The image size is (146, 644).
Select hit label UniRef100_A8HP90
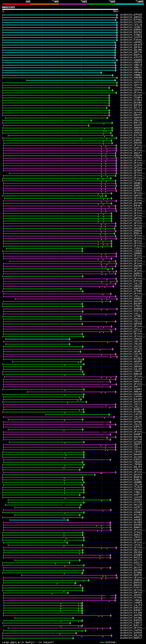131,118
